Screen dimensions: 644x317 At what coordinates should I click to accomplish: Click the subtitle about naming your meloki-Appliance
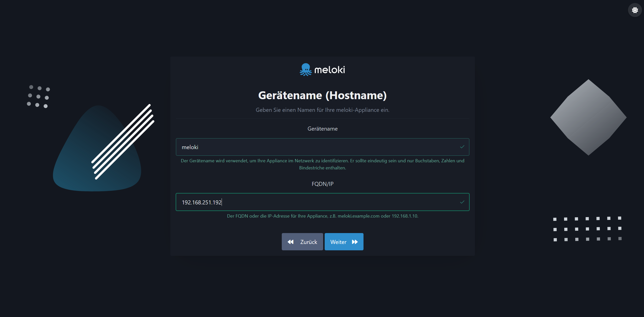322,110
